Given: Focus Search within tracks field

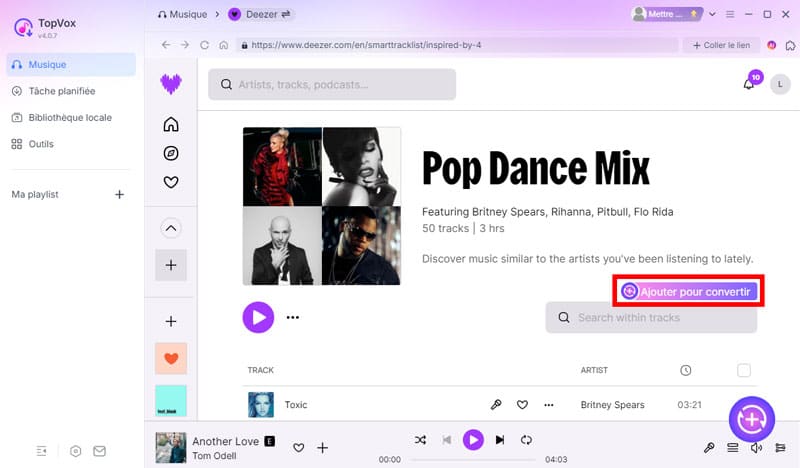Looking at the screenshot, I should point(652,317).
